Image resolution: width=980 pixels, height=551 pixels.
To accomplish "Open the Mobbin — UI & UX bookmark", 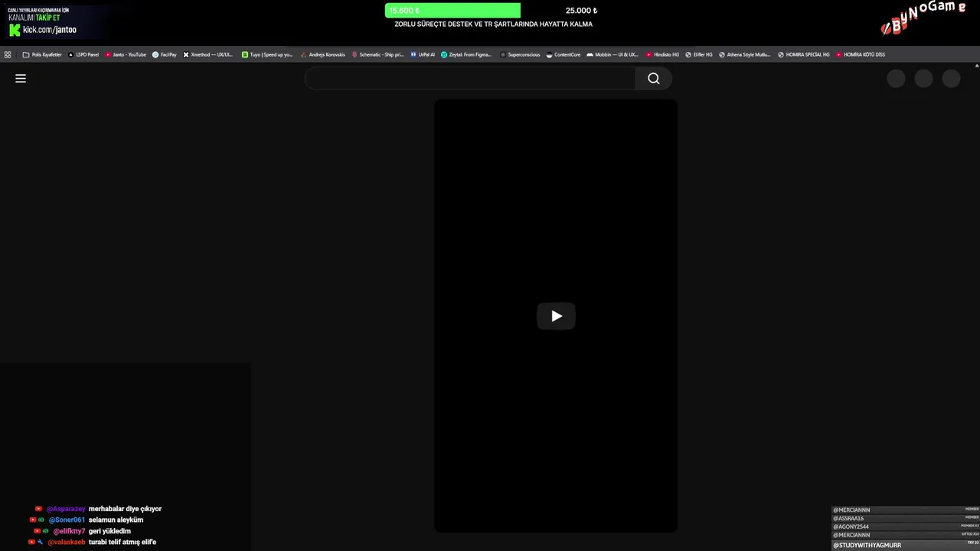I will pyautogui.click(x=612, y=54).
